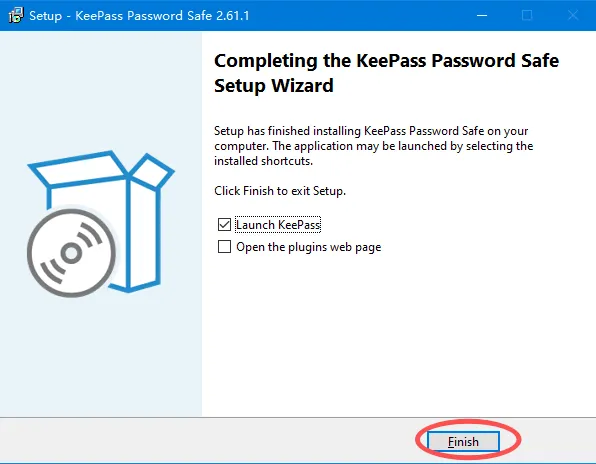Minimize the KeePass Setup window
Screen dimensions: 596x464
[x=482, y=16]
